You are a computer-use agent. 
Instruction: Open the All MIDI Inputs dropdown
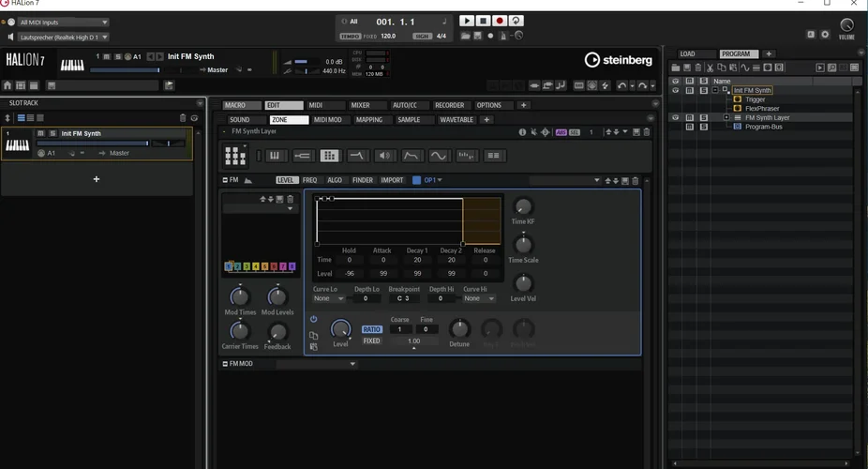(63, 22)
